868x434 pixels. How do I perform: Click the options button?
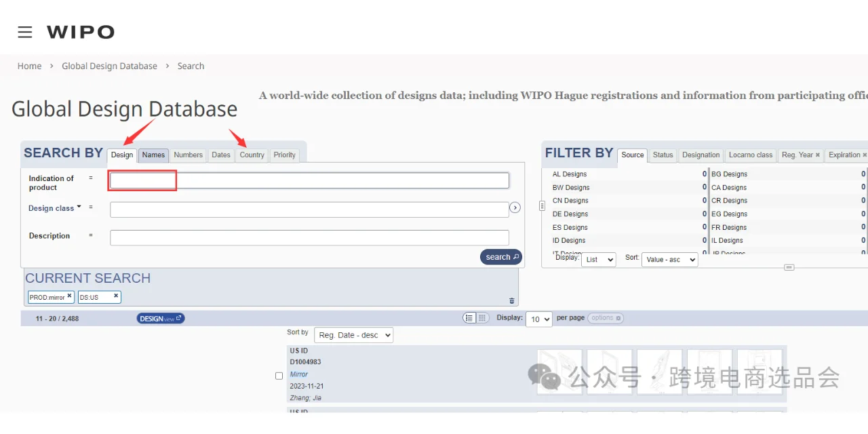point(606,317)
